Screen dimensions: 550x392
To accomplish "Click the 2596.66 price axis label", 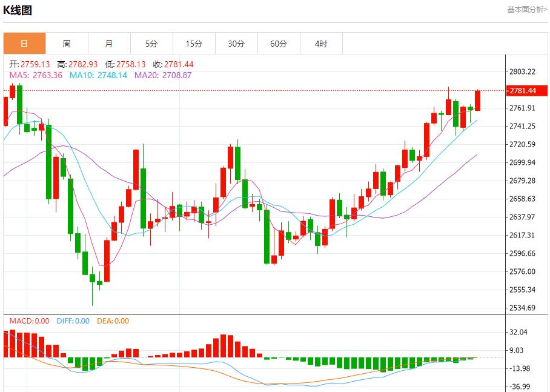I will point(522,253).
